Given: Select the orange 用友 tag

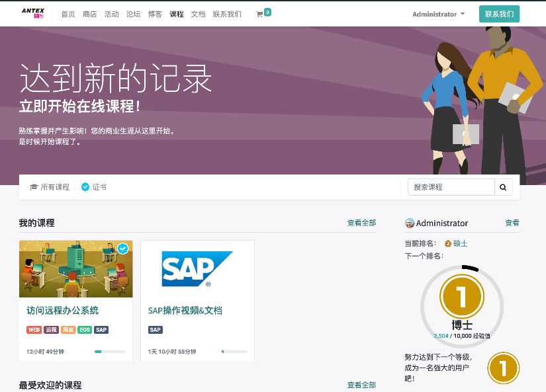Looking at the screenshot, I should pyautogui.click(x=68, y=330).
